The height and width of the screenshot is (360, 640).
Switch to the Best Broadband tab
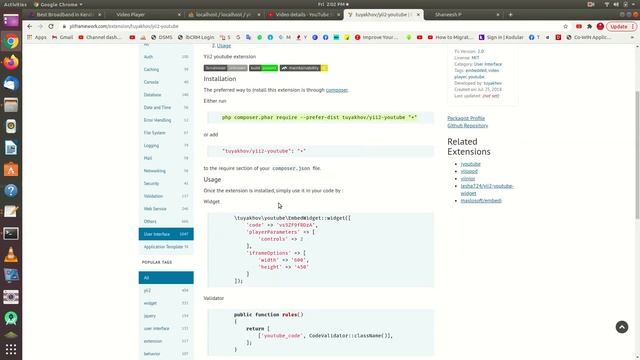pos(64,14)
